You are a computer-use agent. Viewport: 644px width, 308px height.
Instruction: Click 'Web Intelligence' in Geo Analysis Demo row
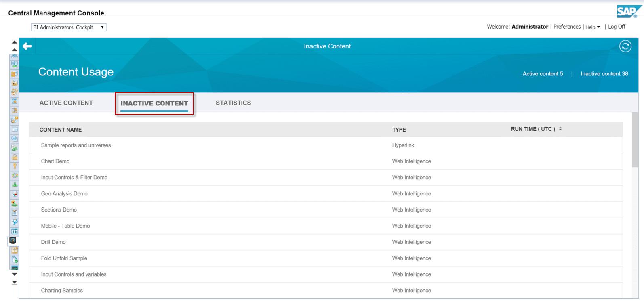412,194
